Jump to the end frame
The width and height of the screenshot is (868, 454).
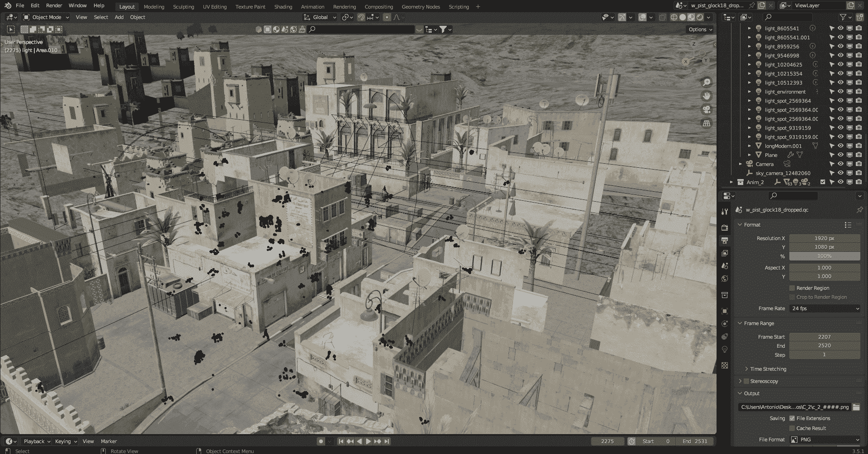(x=387, y=441)
